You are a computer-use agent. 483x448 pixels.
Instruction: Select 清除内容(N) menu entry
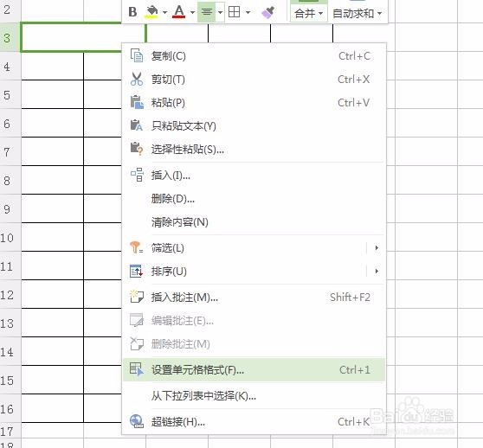point(254,222)
